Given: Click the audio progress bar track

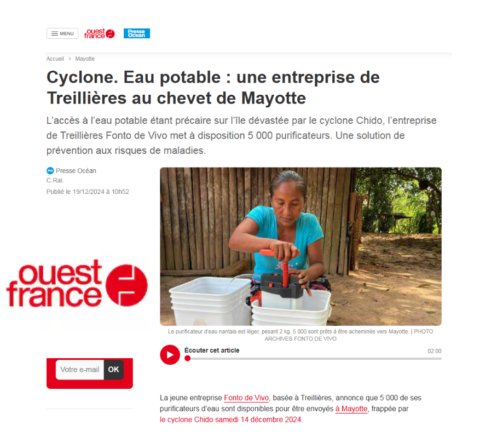Looking at the screenshot, I should click(x=313, y=359).
